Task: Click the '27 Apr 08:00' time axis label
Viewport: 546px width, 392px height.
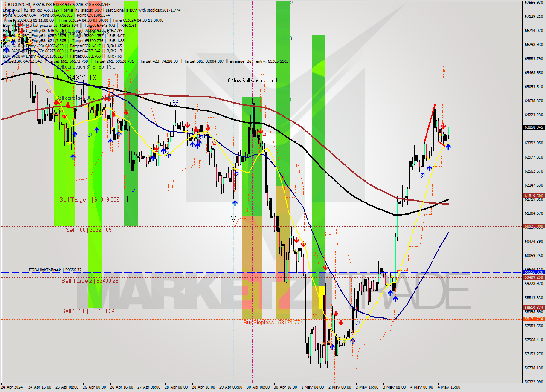Action: [x=149, y=387]
